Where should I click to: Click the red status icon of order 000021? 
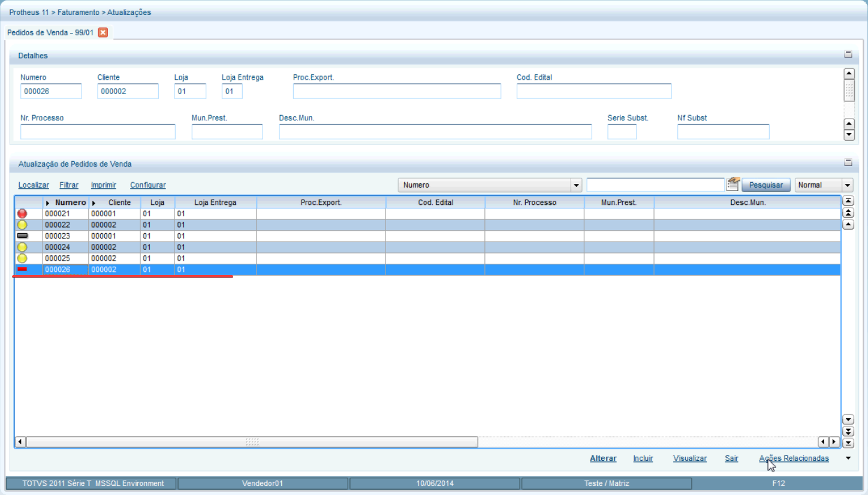23,214
